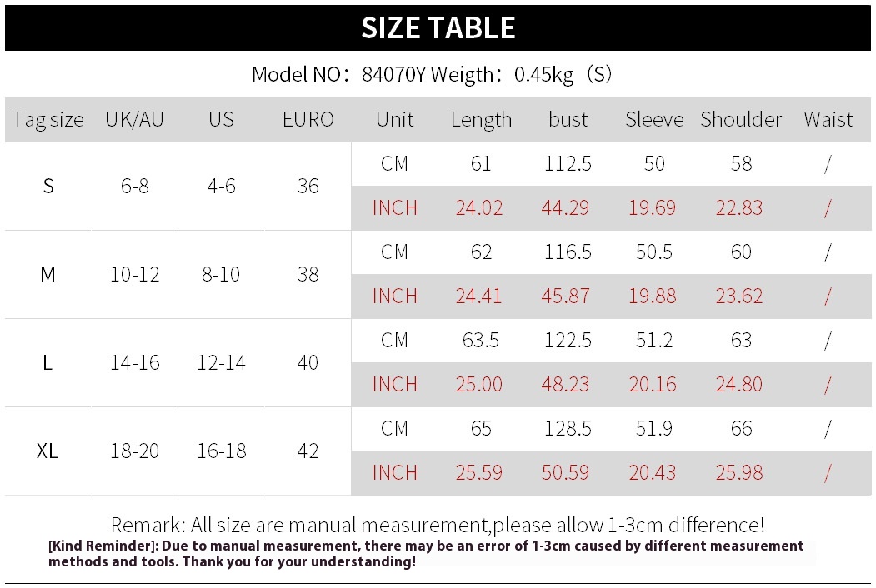Click the SIZE TABLE title banner
876x588 pixels.
tap(438, 28)
